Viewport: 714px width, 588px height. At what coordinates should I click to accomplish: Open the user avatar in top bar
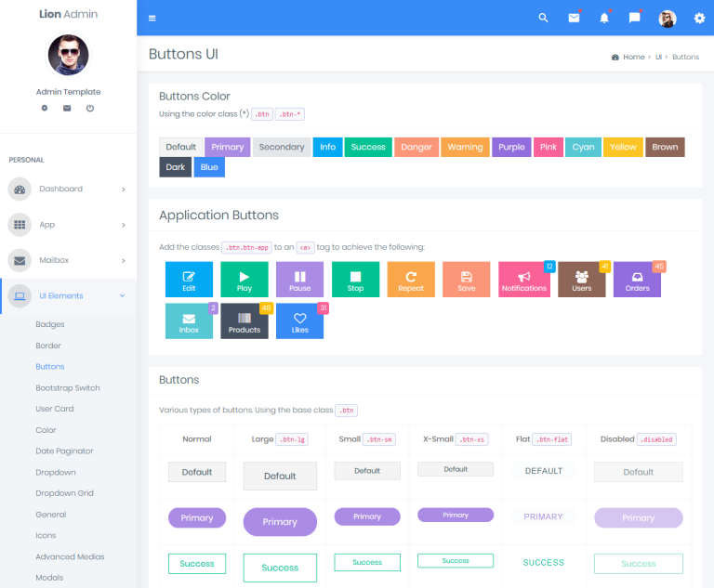point(668,19)
